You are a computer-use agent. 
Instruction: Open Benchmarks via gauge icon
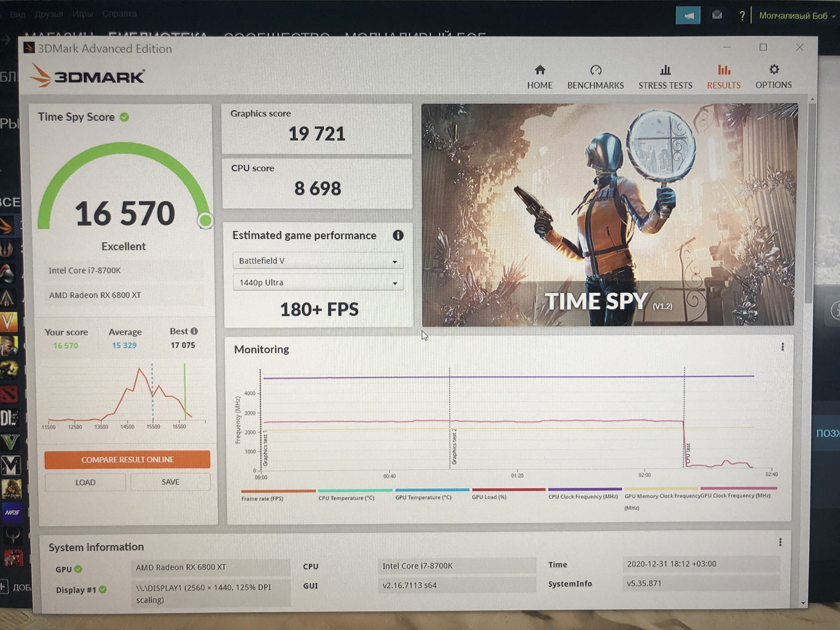[x=595, y=70]
